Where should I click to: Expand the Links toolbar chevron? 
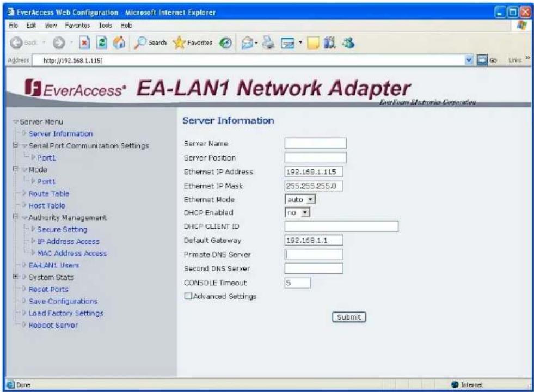click(x=527, y=58)
